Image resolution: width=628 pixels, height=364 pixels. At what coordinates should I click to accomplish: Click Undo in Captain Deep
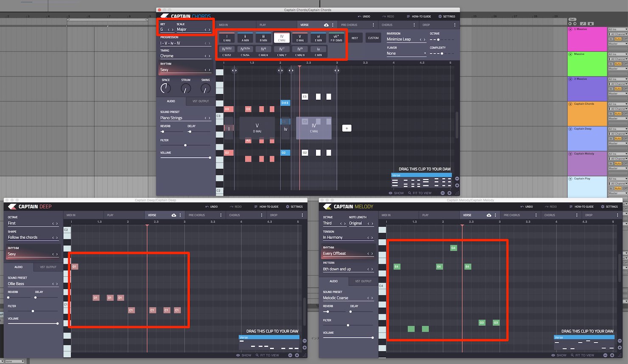click(211, 207)
